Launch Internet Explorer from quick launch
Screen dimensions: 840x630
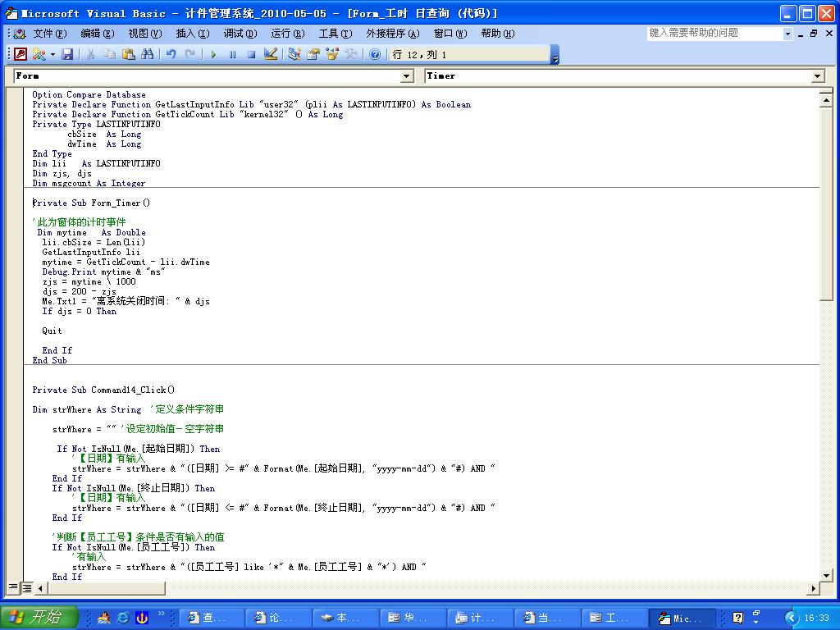[123, 618]
